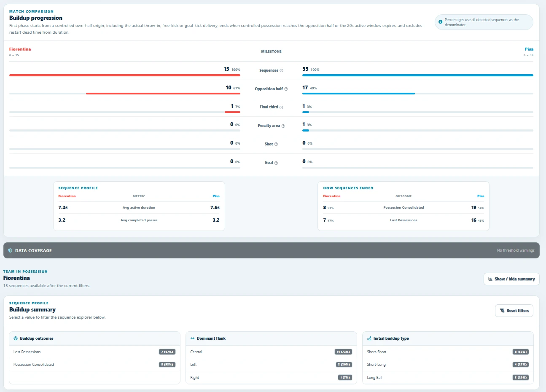Click the Fiorentina team name above milestones

[x=20, y=49]
